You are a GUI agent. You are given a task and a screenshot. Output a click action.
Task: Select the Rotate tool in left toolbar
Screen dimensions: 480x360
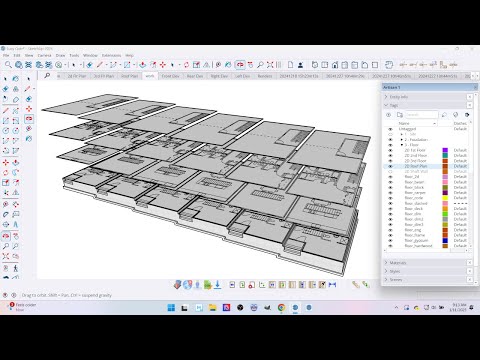coord(6,173)
